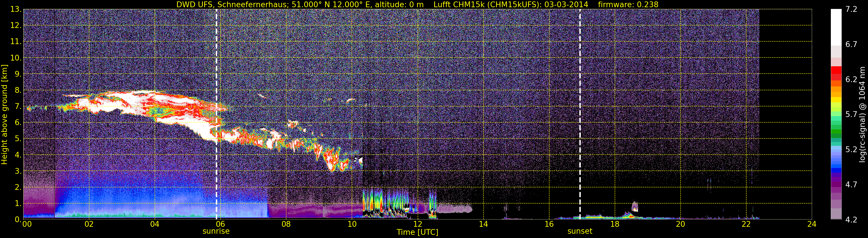Click the colorbar value 4.2
The image size is (868, 238).
851,220
